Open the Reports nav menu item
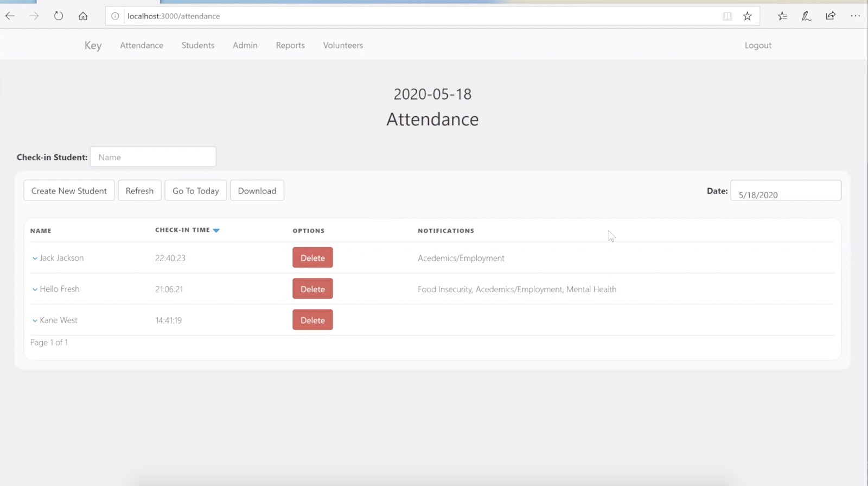This screenshot has width=868, height=486. click(290, 46)
